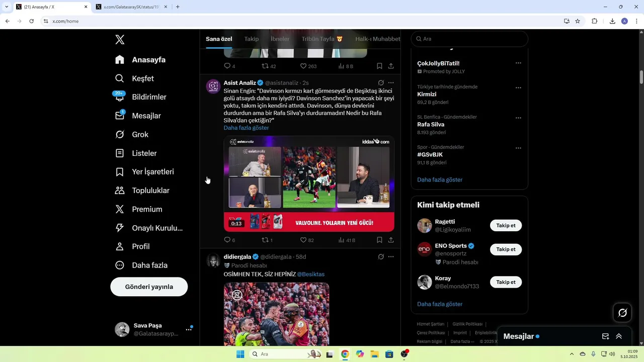Switch to GalatasaraySK status browser tab
644x362 pixels.
coord(131,7)
